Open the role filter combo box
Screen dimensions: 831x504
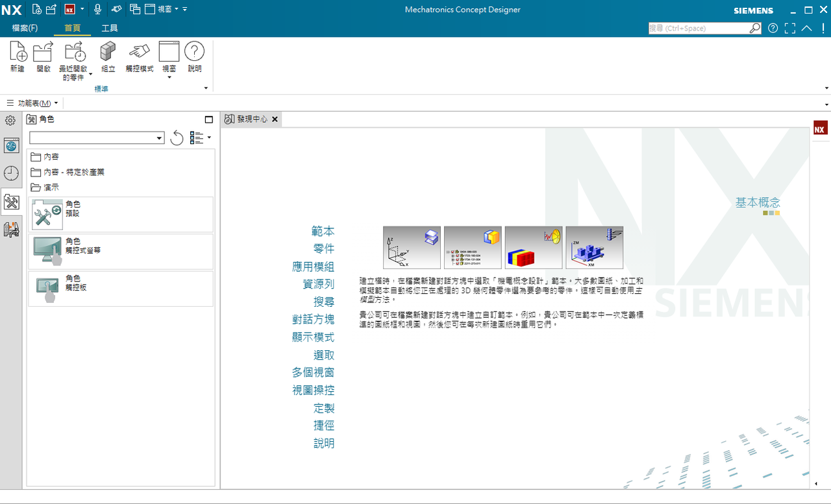tap(97, 138)
